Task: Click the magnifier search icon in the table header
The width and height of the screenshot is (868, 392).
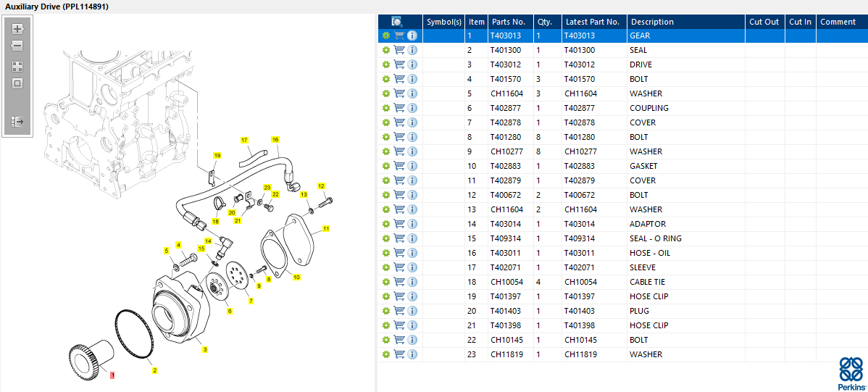Action: 397,22
